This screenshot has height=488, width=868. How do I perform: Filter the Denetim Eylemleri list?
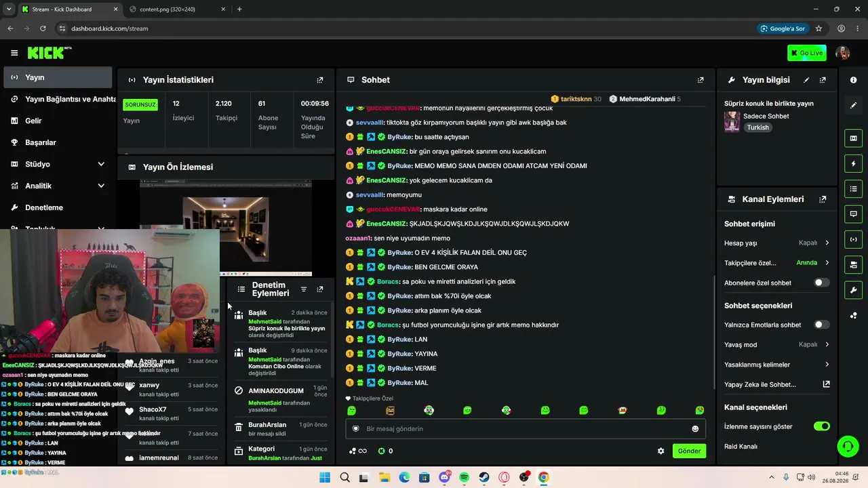pyautogui.click(x=304, y=289)
